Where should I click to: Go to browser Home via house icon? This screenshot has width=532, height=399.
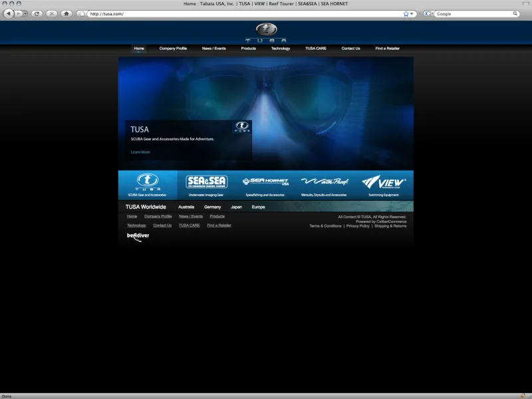[x=66, y=13]
